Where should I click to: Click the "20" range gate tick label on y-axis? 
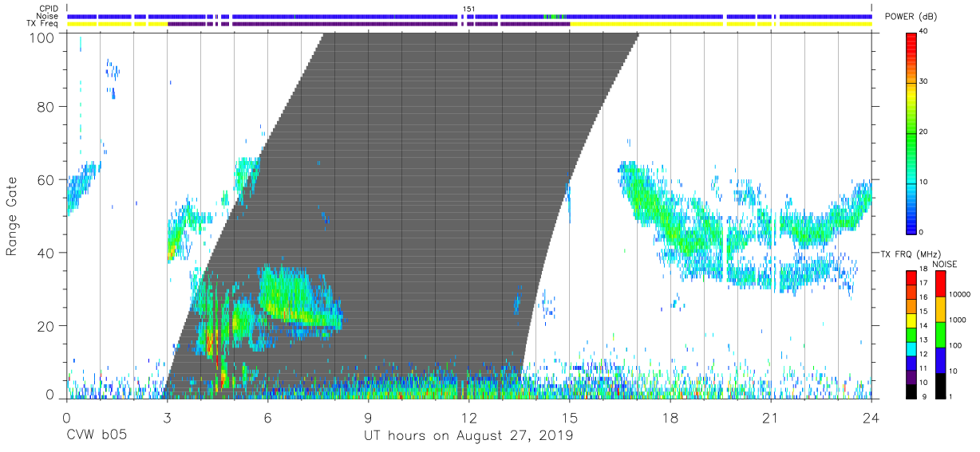click(x=47, y=326)
